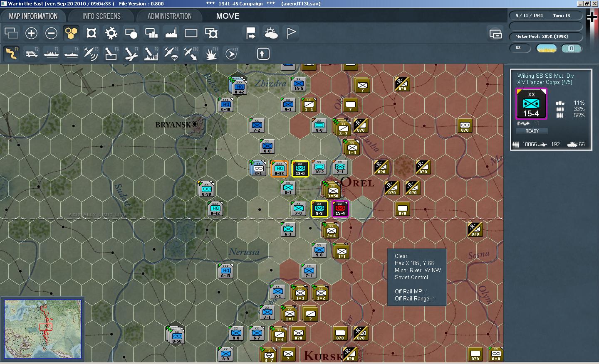Select F11 battle explosion mode
This screenshot has width=599, height=364.
(x=211, y=53)
